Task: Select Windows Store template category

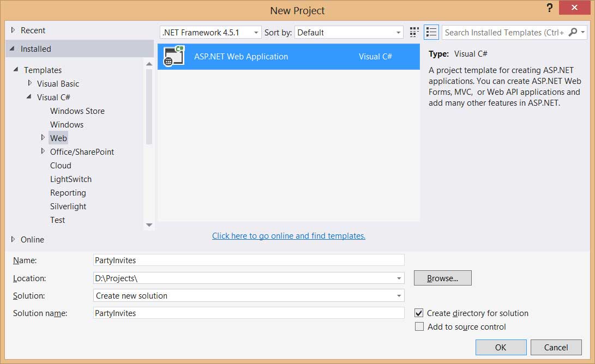Action: (77, 111)
